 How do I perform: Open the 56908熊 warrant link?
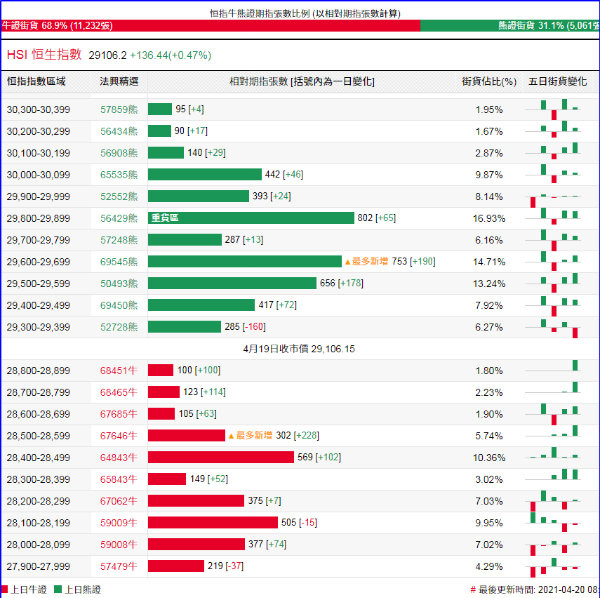tap(119, 153)
